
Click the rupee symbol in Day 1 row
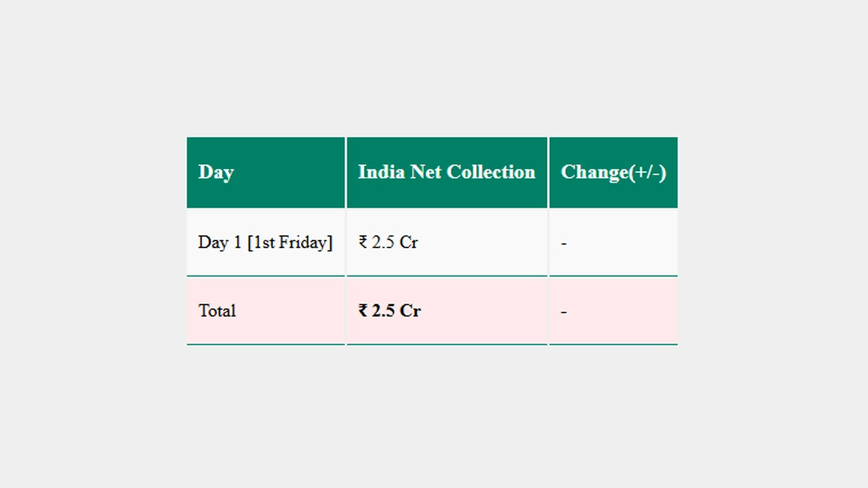(363, 242)
